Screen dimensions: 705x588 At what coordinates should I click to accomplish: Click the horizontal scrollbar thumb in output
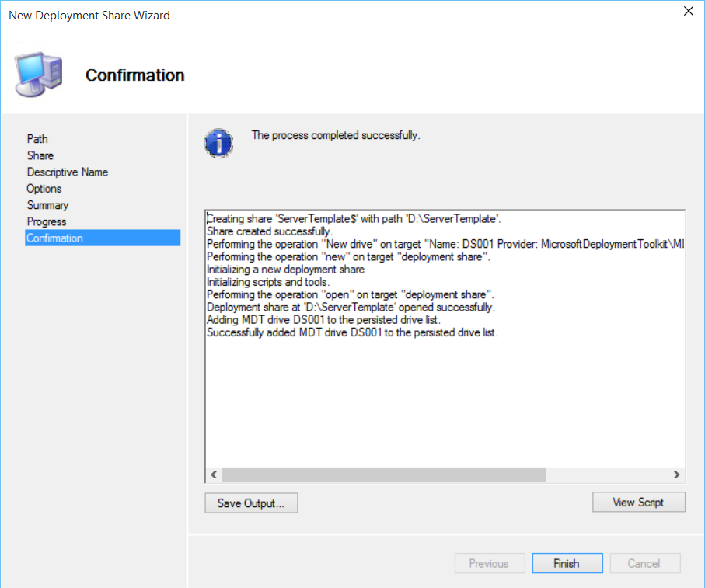(x=384, y=475)
